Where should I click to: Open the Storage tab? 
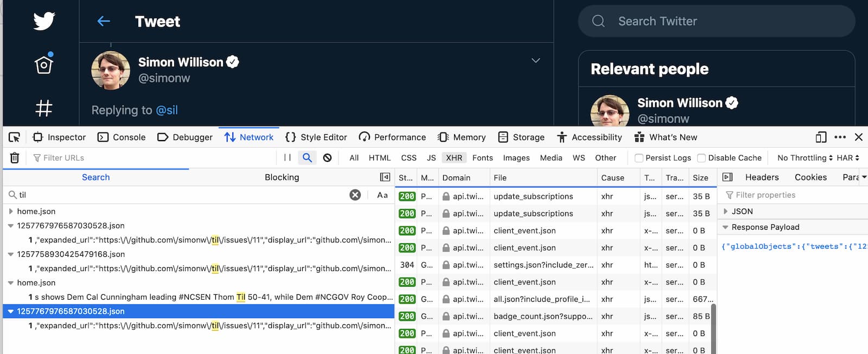coord(521,137)
